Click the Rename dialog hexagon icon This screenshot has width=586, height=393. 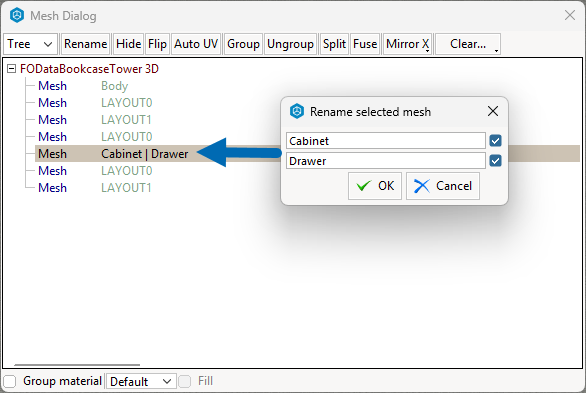point(297,111)
